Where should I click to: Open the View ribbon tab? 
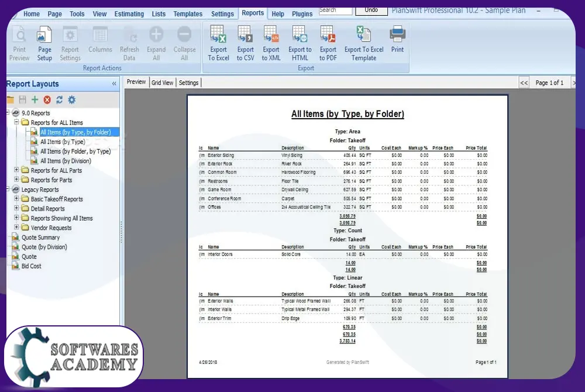(99, 14)
